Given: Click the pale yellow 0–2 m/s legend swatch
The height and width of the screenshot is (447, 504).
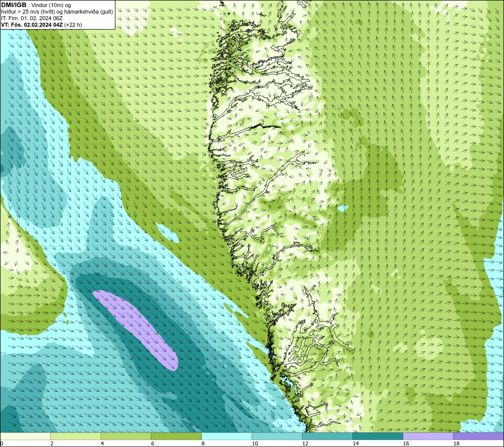Looking at the screenshot, I should pyautogui.click(x=25, y=436).
